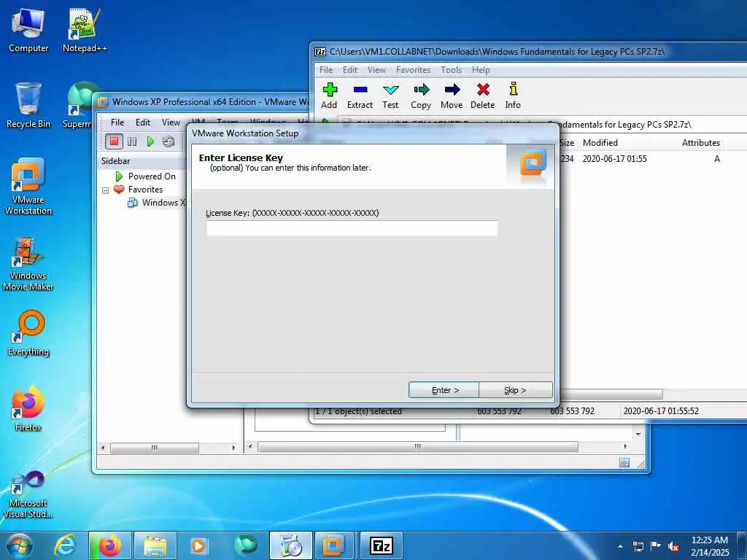Click the taskbar clock showing 12:25 AM

710,546
